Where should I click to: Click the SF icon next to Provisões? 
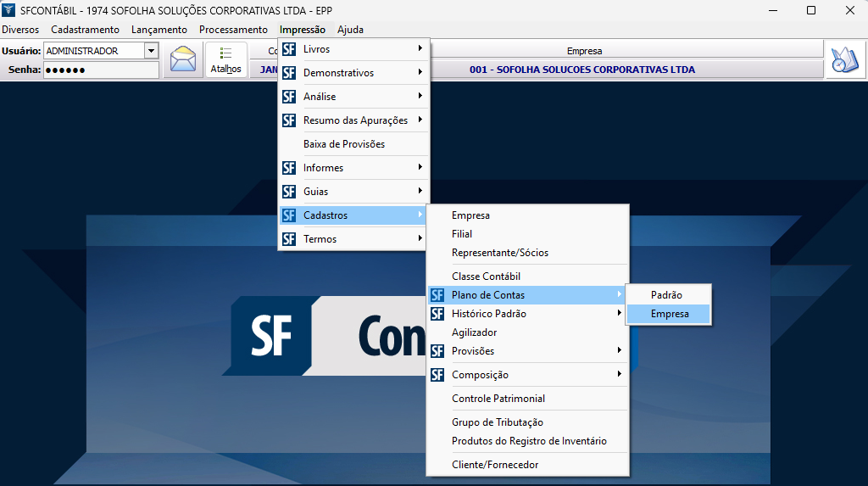click(437, 351)
